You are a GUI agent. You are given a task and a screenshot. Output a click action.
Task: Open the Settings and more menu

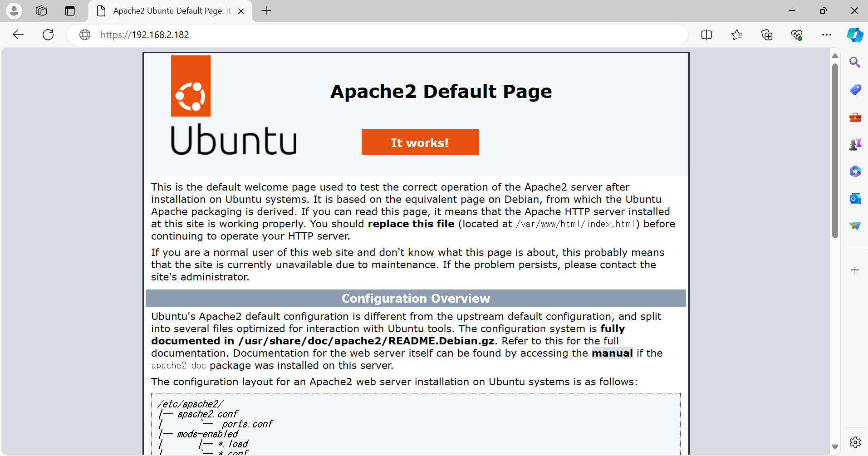(827, 34)
